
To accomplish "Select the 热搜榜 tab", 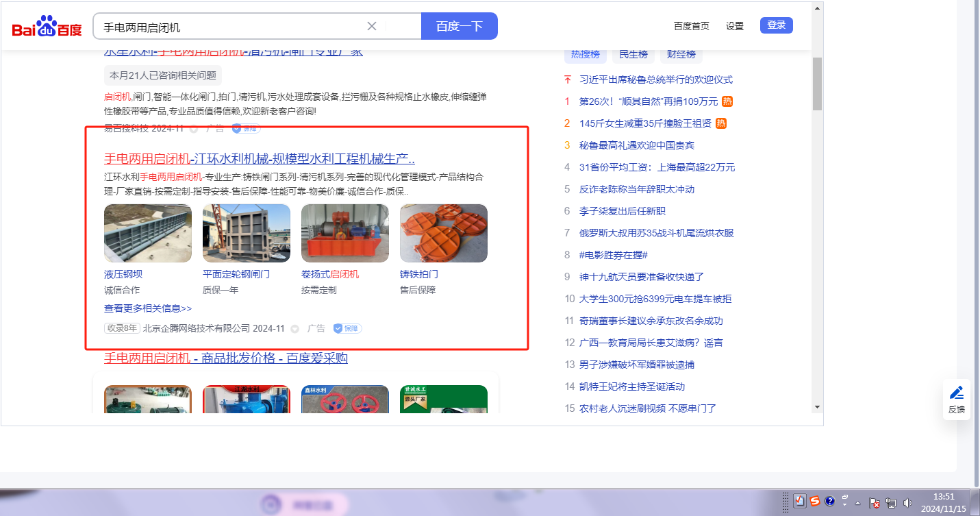I will click(586, 54).
